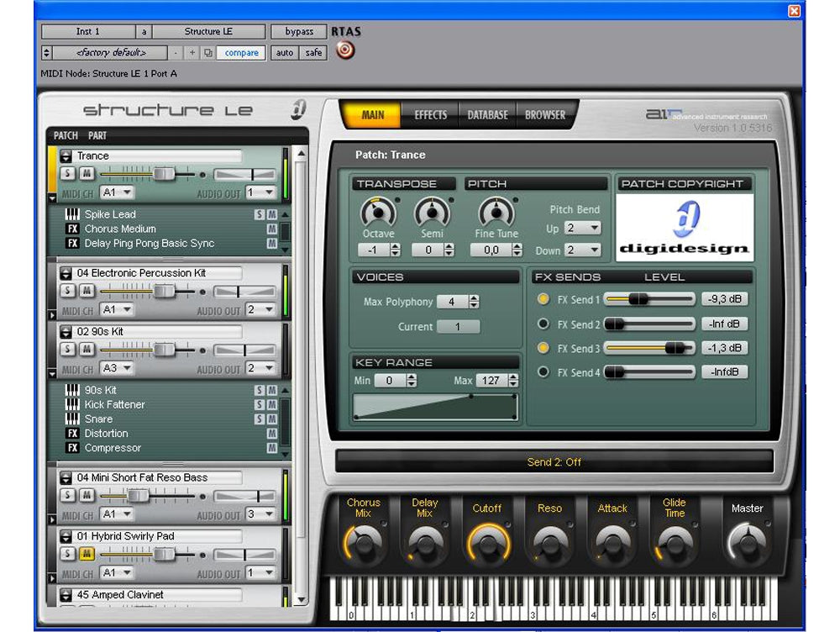840x632 pixels.
Task: Open patch menu icon on 45 Amped Clavinet
Action: (66, 595)
